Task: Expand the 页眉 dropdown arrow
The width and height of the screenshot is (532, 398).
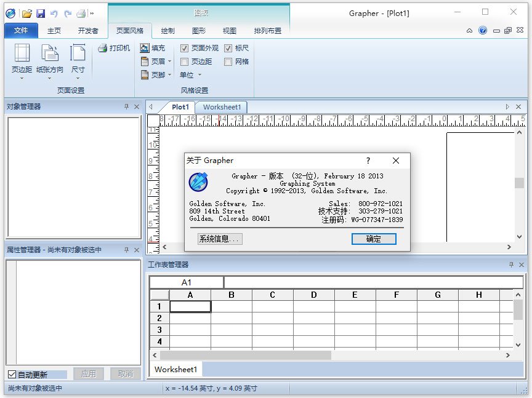Action: pyautogui.click(x=170, y=62)
